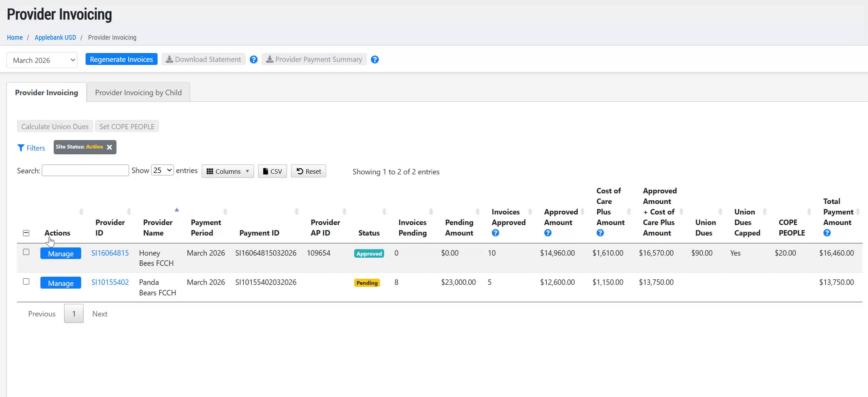
Task: Click into the Search input field
Action: (x=85, y=170)
